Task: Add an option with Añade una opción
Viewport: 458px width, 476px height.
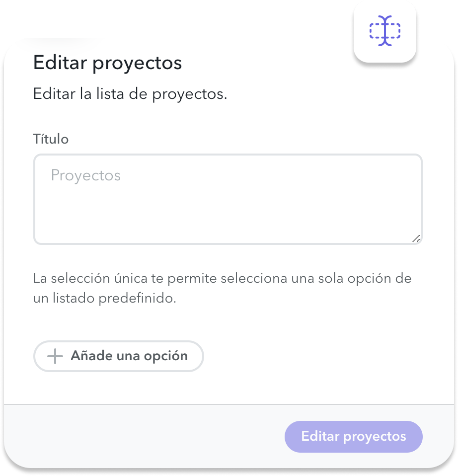Action: click(x=118, y=356)
